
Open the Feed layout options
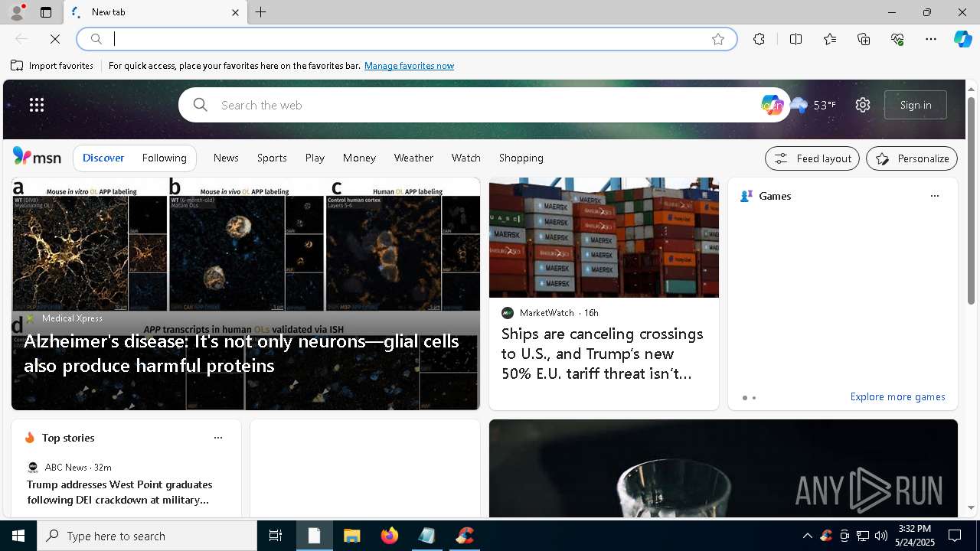coord(812,158)
